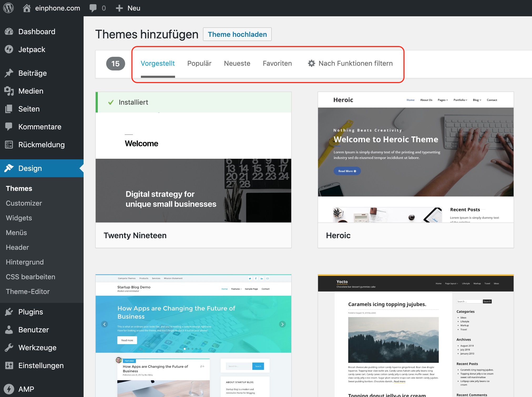Click the AMP bolt icon
532x397 pixels.
point(9,389)
